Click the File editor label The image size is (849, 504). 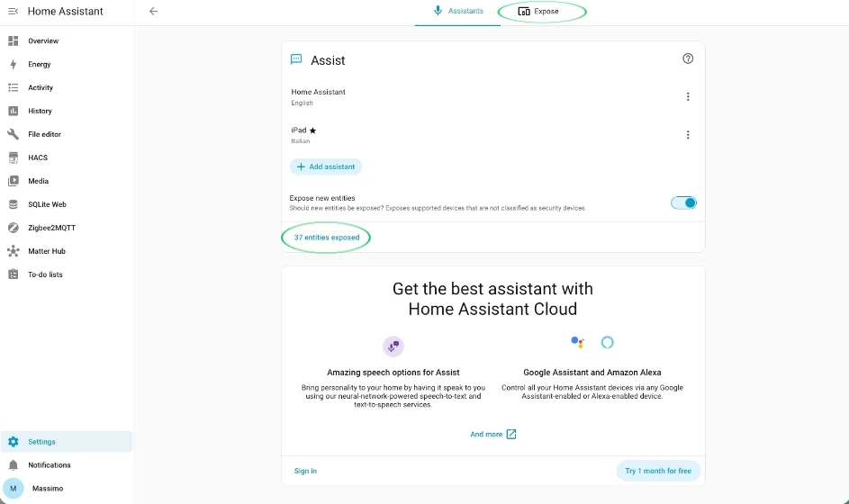click(44, 134)
